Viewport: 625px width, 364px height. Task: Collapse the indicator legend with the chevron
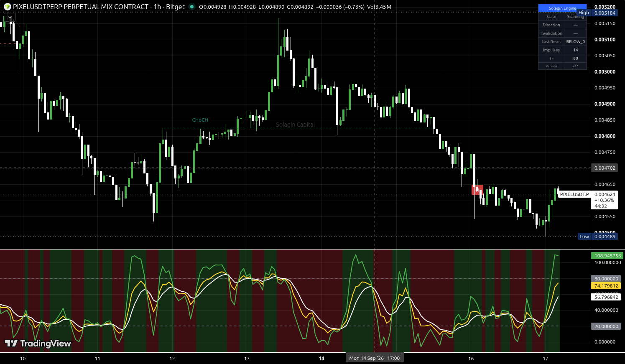click(x=9, y=18)
